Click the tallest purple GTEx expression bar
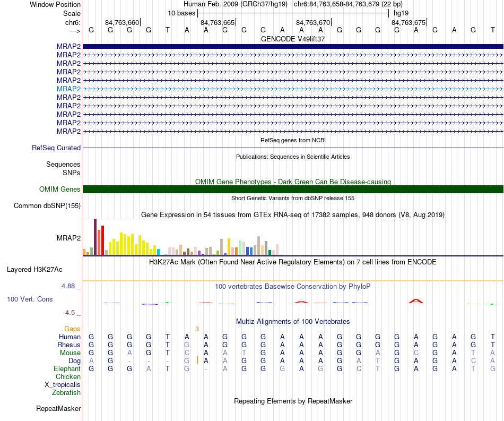 [95, 237]
